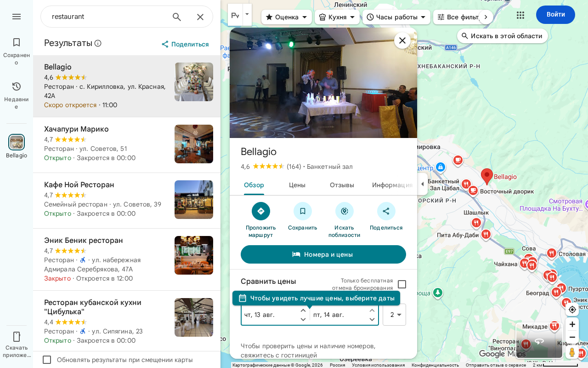
Task: Open Условия использования terms link
Action: point(379,365)
